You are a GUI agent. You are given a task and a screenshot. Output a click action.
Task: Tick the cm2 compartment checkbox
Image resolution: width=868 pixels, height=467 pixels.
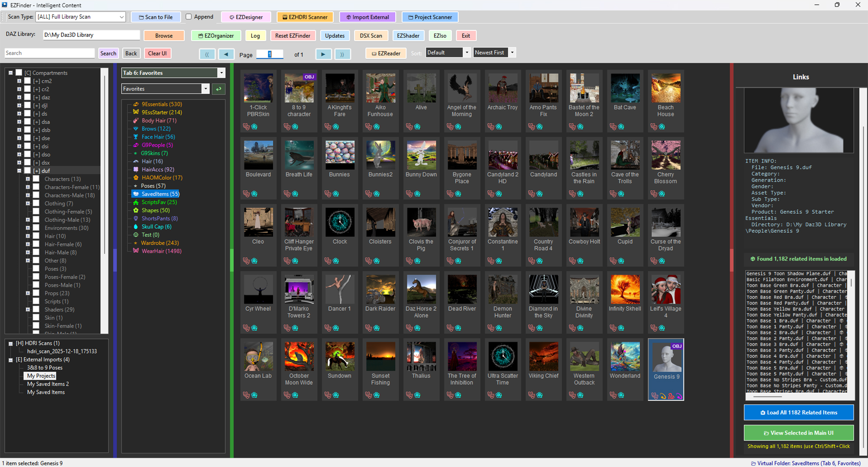click(x=27, y=81)
